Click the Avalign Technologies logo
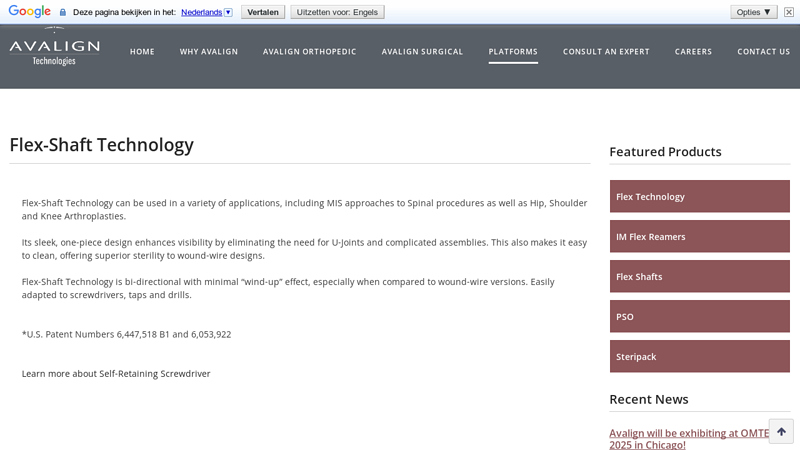 (x=54, y=50)
